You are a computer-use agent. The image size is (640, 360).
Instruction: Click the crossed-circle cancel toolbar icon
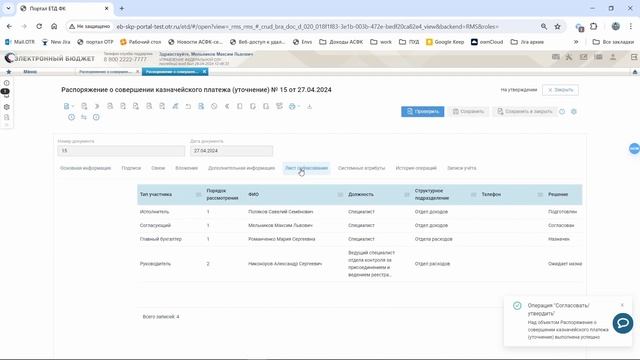(214, 107)
